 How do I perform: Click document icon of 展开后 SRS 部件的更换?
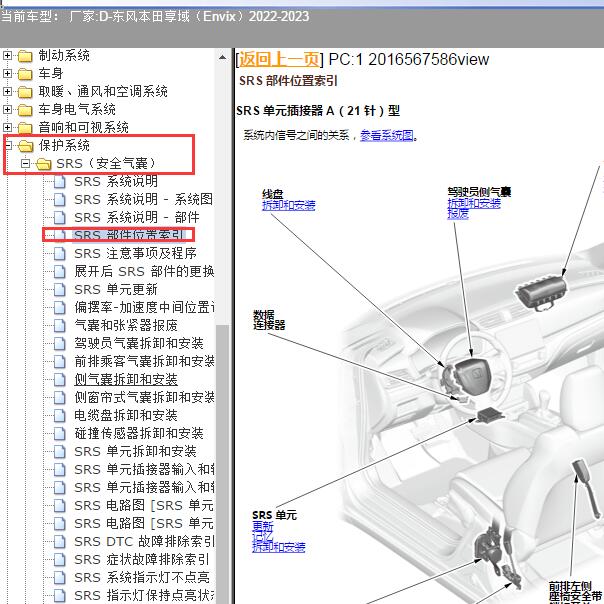[x=60, y=272]
